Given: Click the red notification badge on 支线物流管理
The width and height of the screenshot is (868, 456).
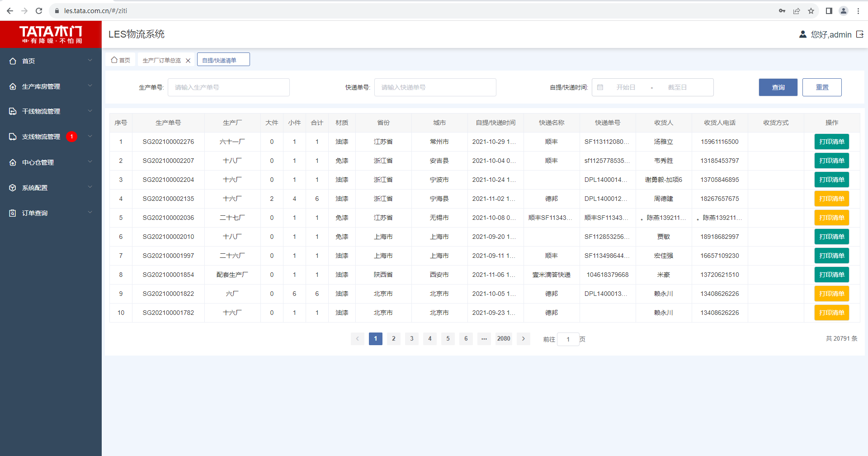Looking at the screenshot, I should tap(71, 137).
